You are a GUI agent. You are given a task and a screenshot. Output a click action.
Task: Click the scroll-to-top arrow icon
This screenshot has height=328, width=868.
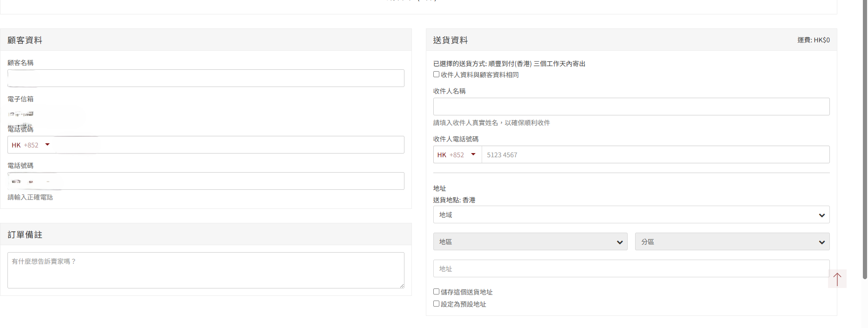[837, 279]
